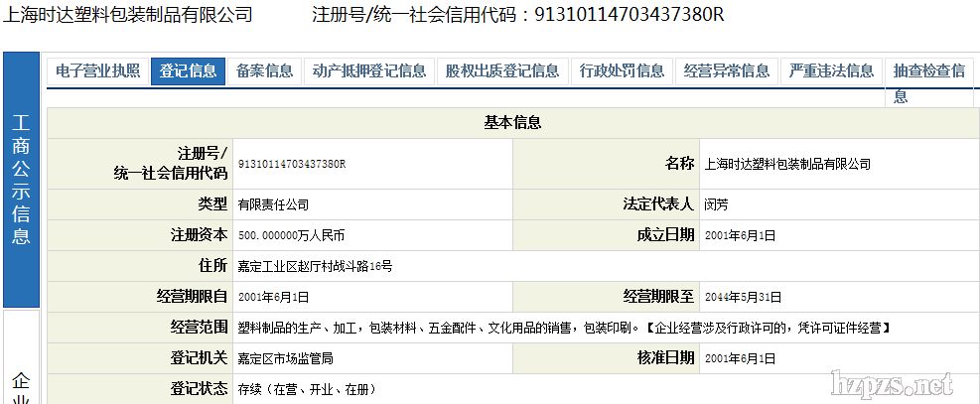Click the 基本信息 table header

pyautogui.click(x=512, y=123)
